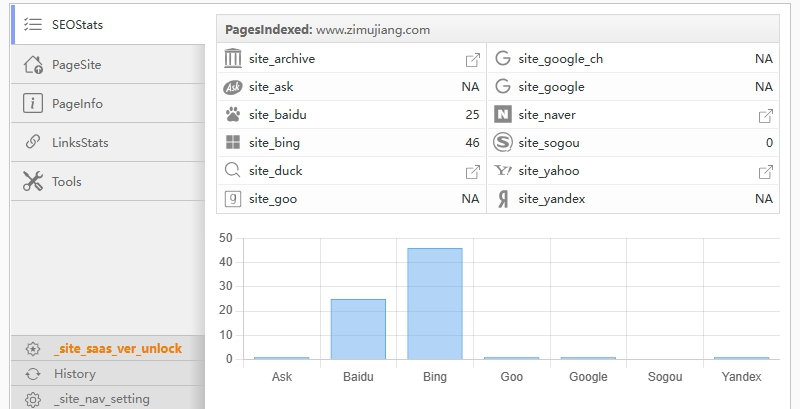The width and height of the screenshot is (800, 409).
Task: Open _site_nav_setting option
Action: (101, 399)
